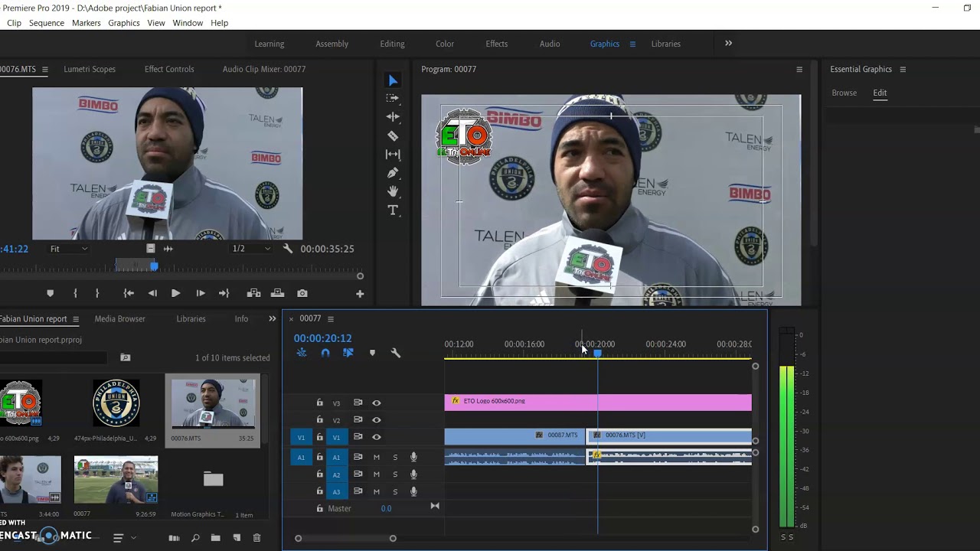Screen dimensions: 980x551
Task: Toggle Snap in the timeline
Action: pyautogui.click(x=325, y=353)
